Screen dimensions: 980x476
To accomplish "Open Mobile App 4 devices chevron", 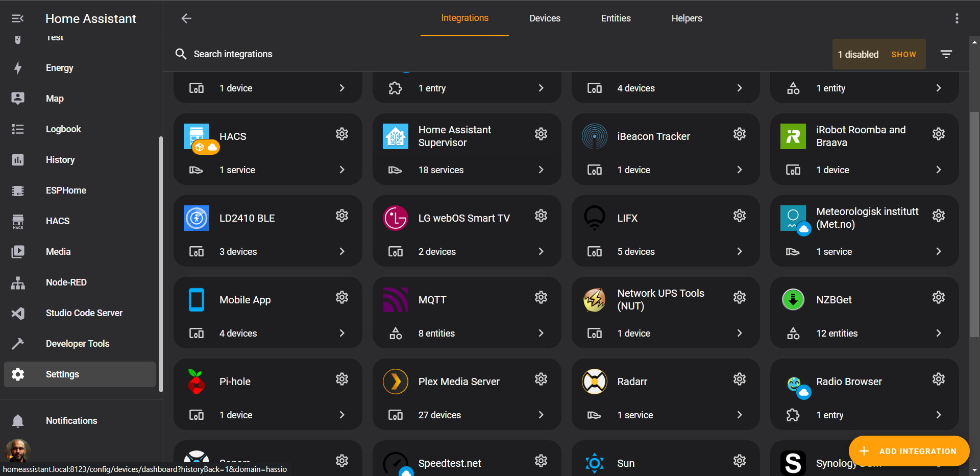I will [x=341, y=333].
